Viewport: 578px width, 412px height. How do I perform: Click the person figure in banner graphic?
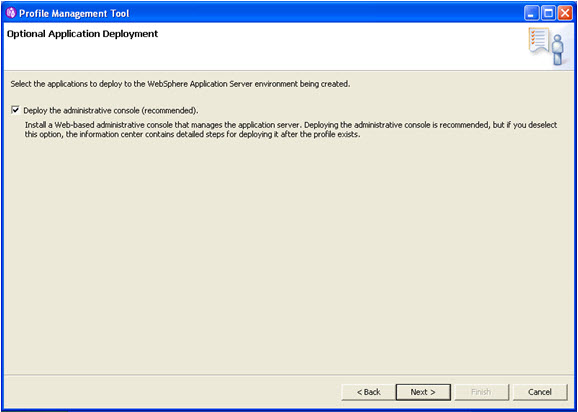(x=558, y=50)
